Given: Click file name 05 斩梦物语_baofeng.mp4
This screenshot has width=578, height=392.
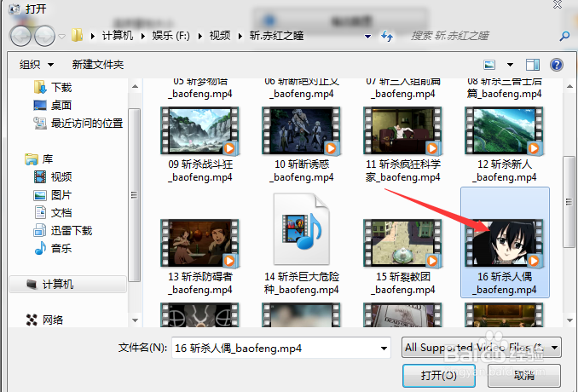Looking at the screenshot, I should 201,89.
